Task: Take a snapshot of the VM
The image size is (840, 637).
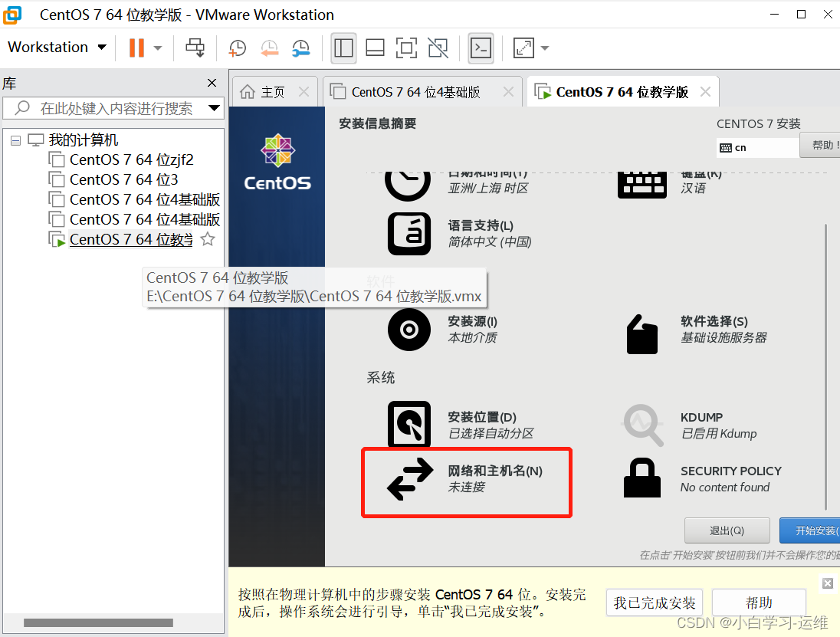Action: point(238,48)
